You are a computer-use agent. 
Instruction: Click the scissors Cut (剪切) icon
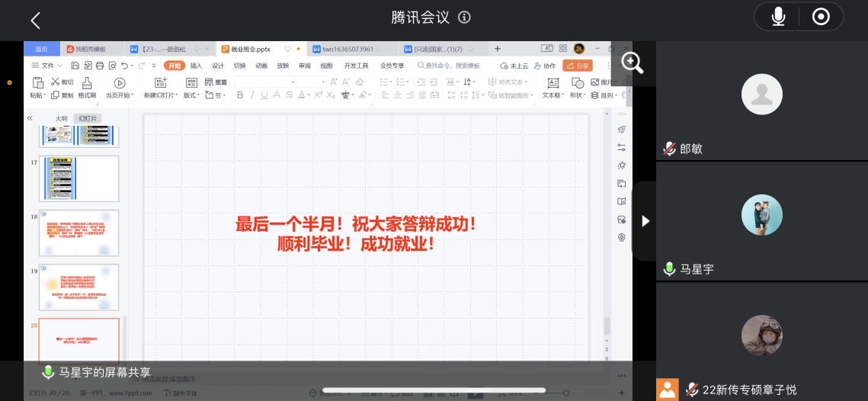(56, 82)
